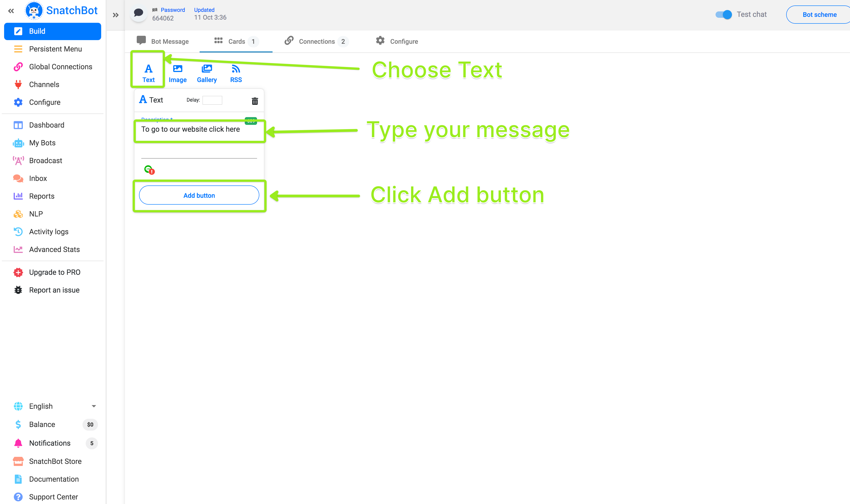Switch to the Bot Message tab
The image size is (850, 504).
[163, 41]
